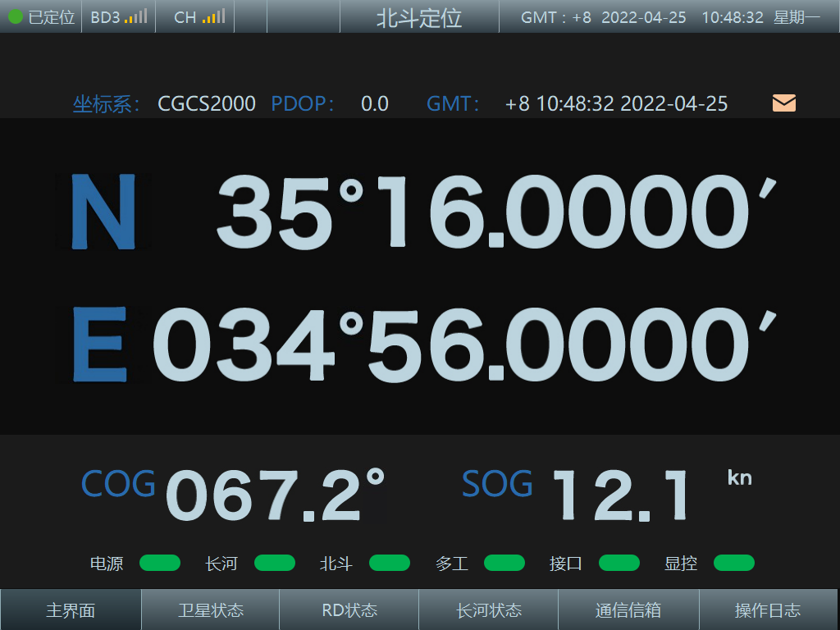Click the 坐标系 label
Viewport: 840px width, 630px height.
coord(106,104)
